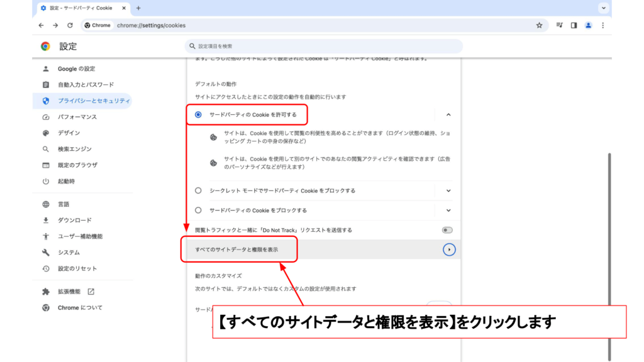
Task: Expand the block third-party cookies details
Action: (x=448, y=210)
